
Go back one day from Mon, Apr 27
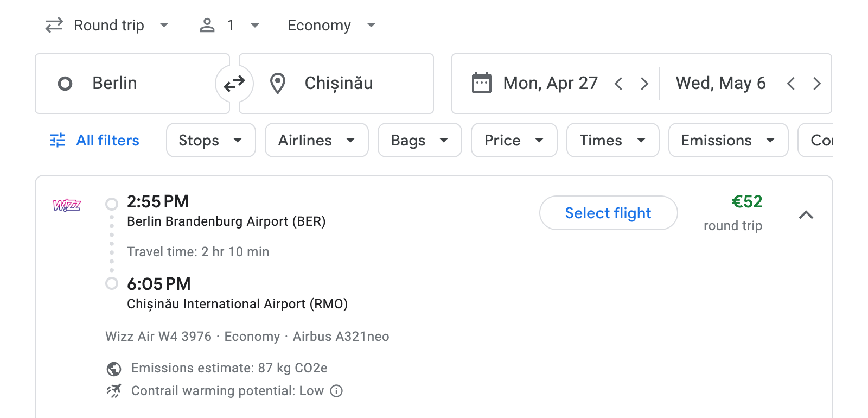coord(618,83)
